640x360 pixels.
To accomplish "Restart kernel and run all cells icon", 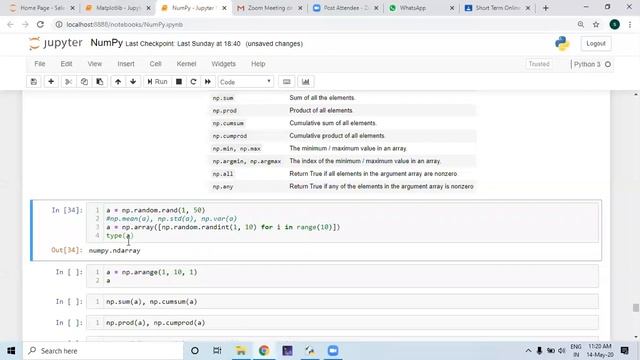I will (x=208, y=82).
